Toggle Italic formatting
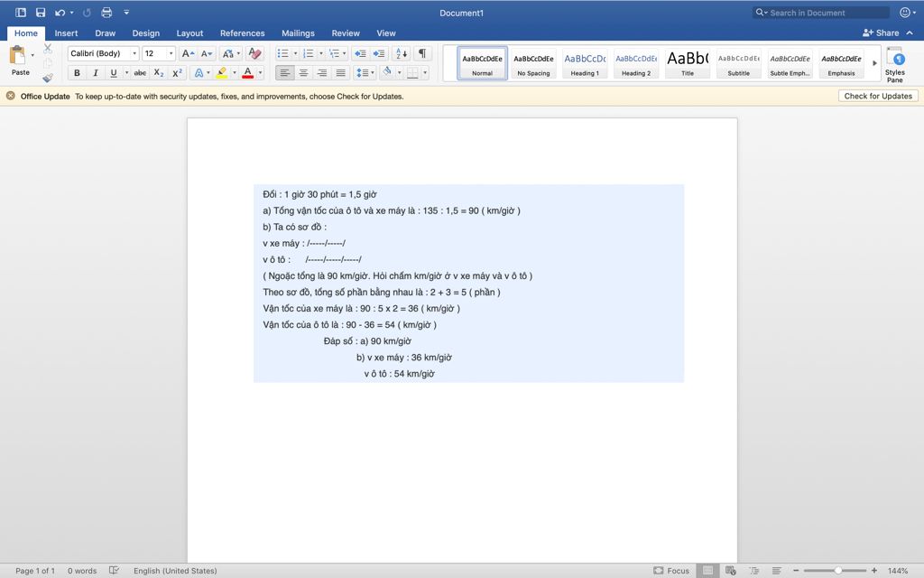This screenshot has width=924, height=578. coord(96,73)
